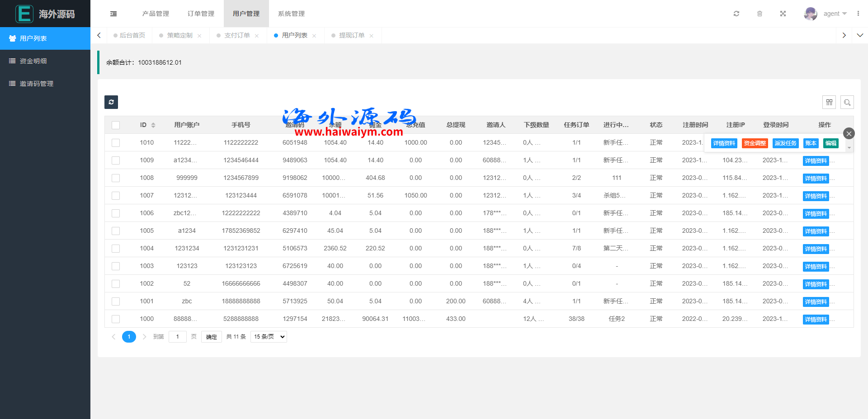Image resolution: width=868 pixels, height=419 pixels.
Task: Open the 15 条/页 page size dropdown
Action: tap(269, 337)
